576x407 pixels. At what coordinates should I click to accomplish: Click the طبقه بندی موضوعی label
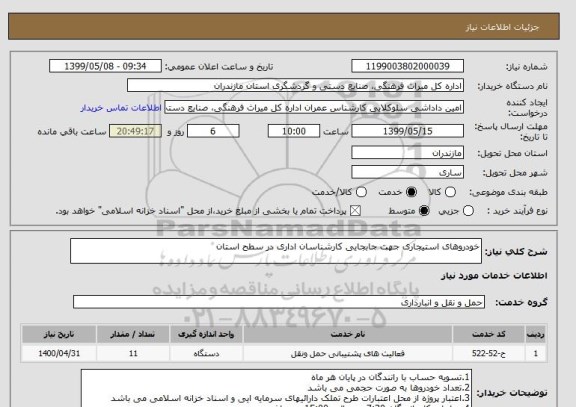pos(508,192)
